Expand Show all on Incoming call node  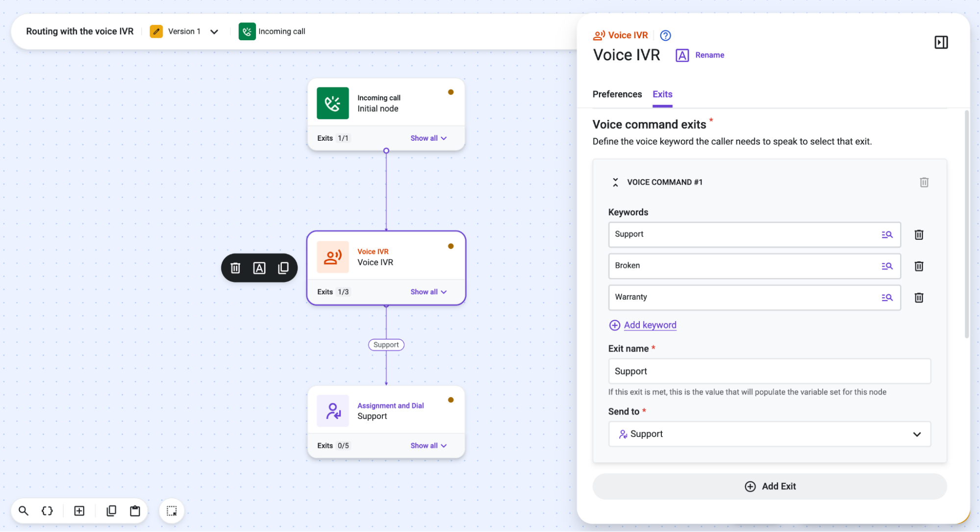[x=428, y=138]
